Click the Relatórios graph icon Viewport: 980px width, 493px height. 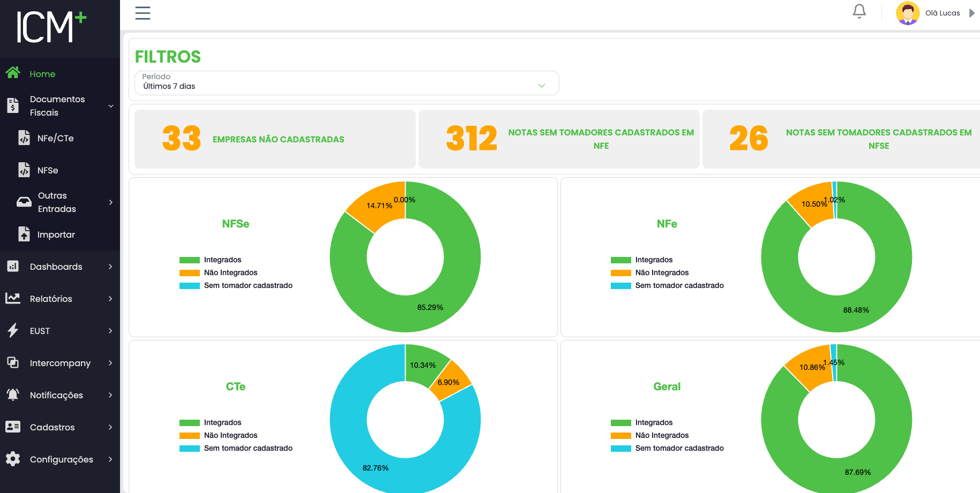[12, 298]
